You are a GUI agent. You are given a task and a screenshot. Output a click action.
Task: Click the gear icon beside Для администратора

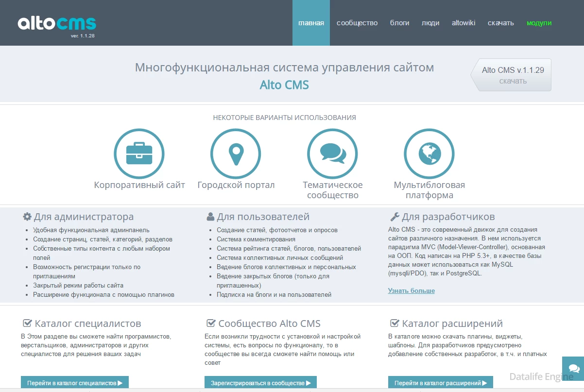pyautogui.click(x=27, y=217)
